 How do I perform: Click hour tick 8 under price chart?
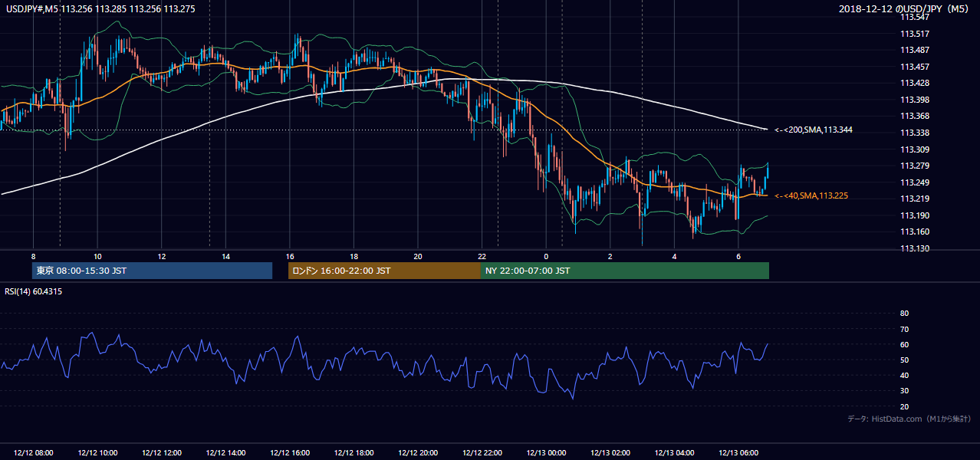coord(34,255)
